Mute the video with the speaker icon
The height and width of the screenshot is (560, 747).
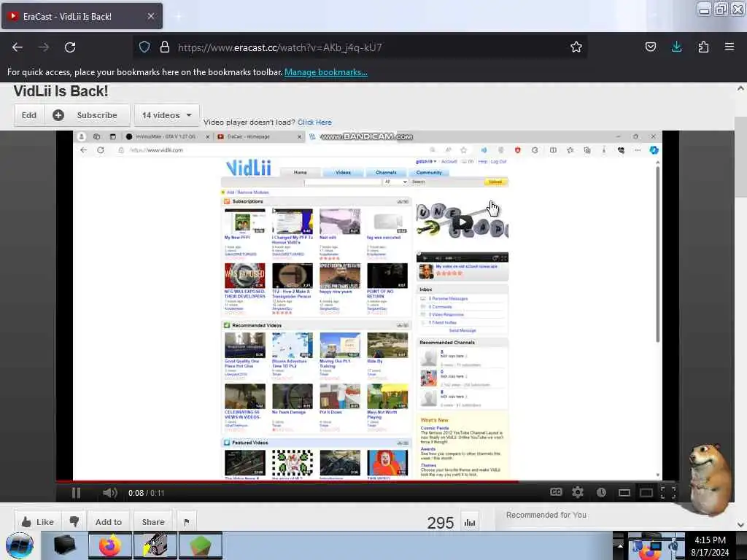pos(109,493)
